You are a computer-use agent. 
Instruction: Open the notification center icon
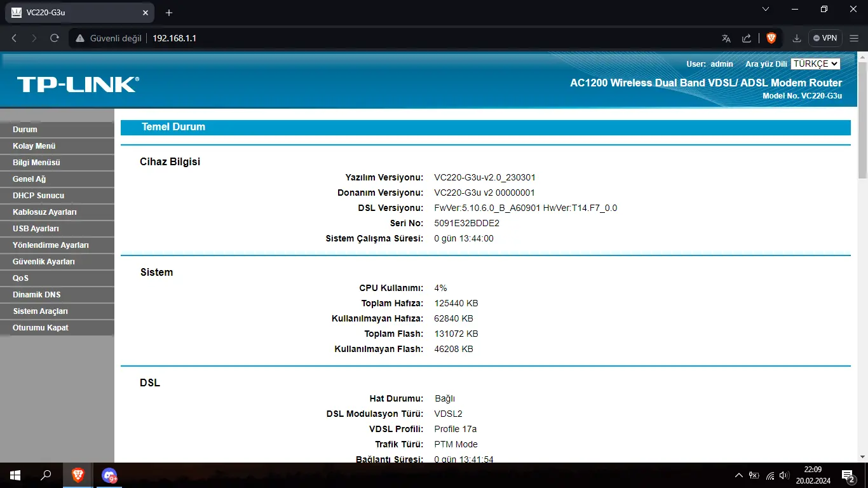pyautogui.click(x=848, y=475)
